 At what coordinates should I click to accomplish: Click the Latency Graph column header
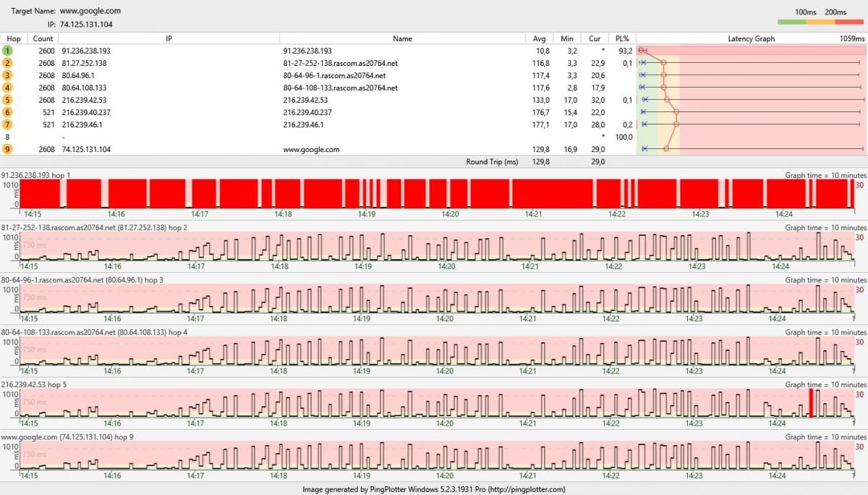(751, 38)
